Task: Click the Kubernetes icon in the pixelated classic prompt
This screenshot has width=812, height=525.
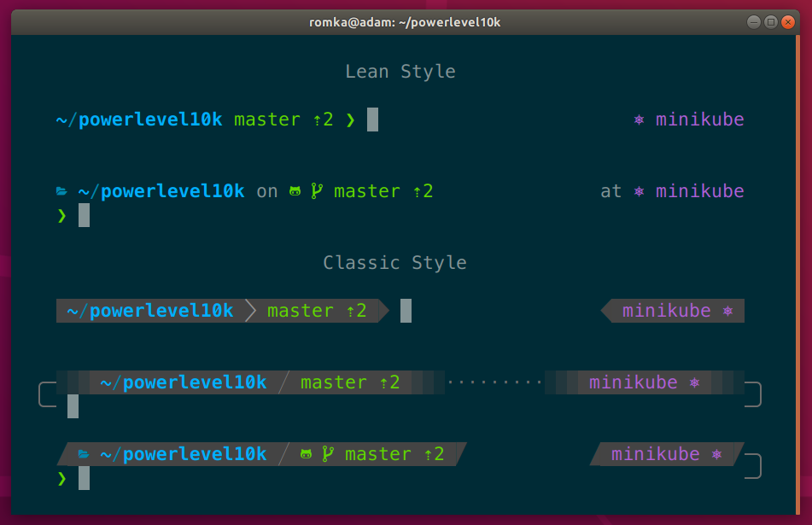Action: (695, 382)
